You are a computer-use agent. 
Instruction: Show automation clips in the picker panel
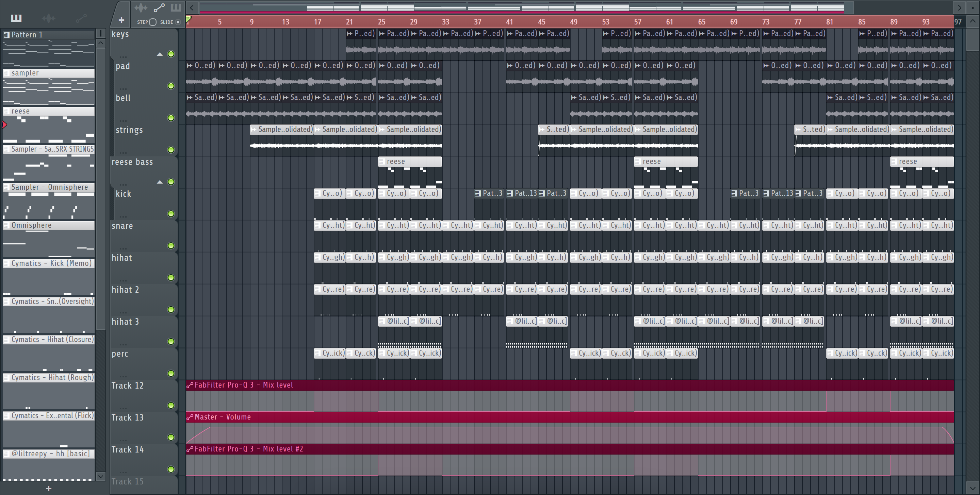point(81,18)
